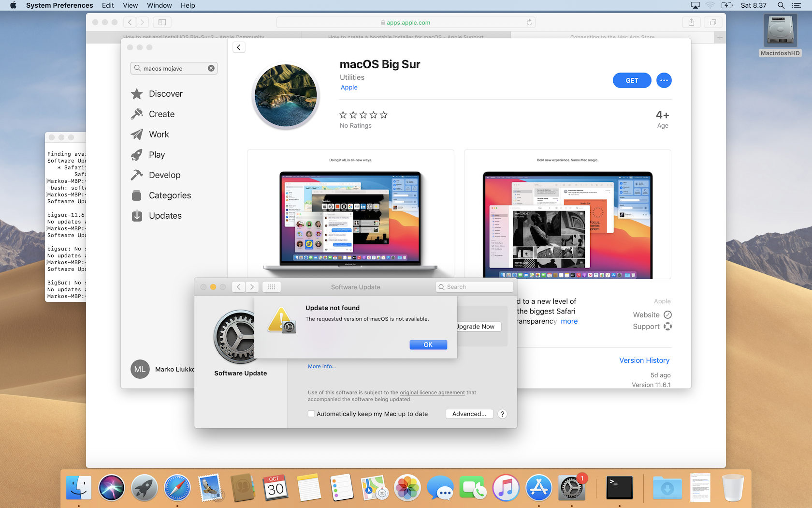Viewport: 812px width, 508px height.
Task: Enable Automatically keep my Mac up to date
Action: pos(311,414)
